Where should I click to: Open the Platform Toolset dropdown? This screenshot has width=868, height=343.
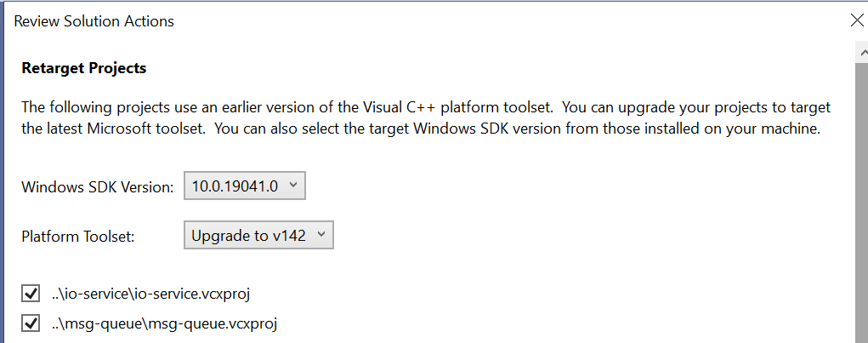coord(258,236)
